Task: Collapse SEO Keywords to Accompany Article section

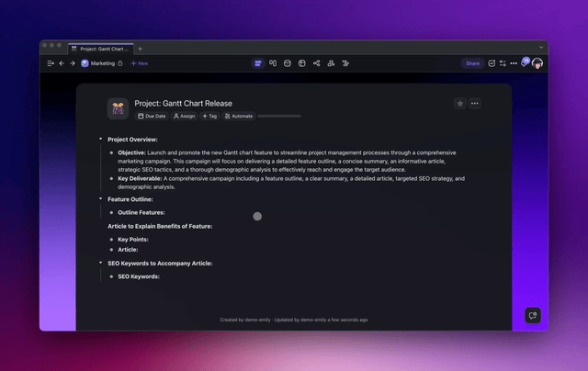Action: click(x=101, y=263)
